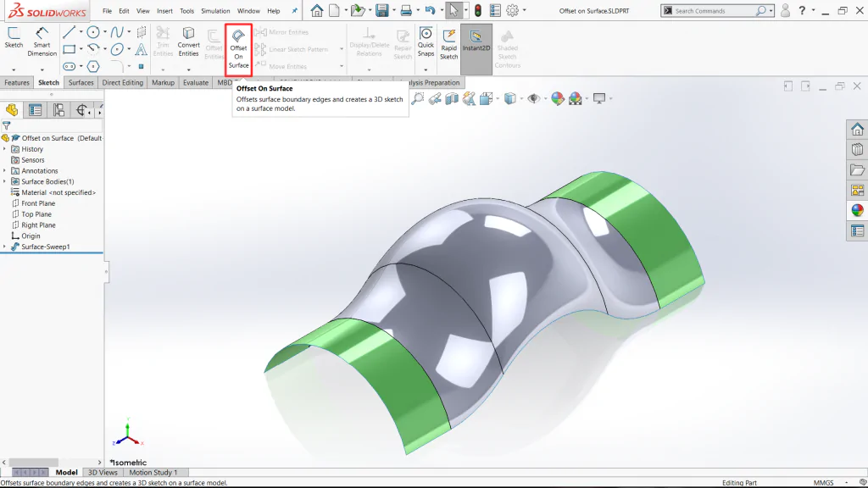Select the Text sketch tool

(x=142, y=49)
